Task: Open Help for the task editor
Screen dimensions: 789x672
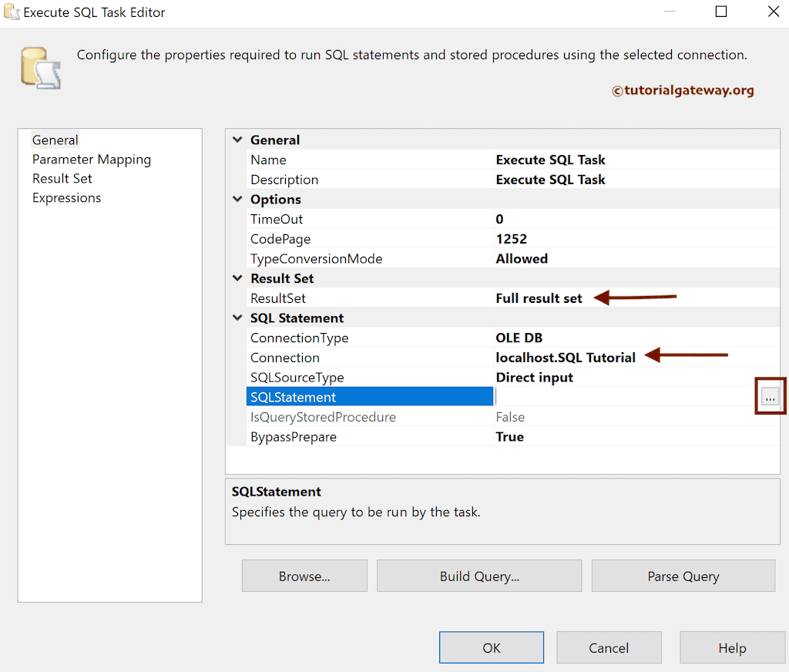Action: (x=732, y=647)
